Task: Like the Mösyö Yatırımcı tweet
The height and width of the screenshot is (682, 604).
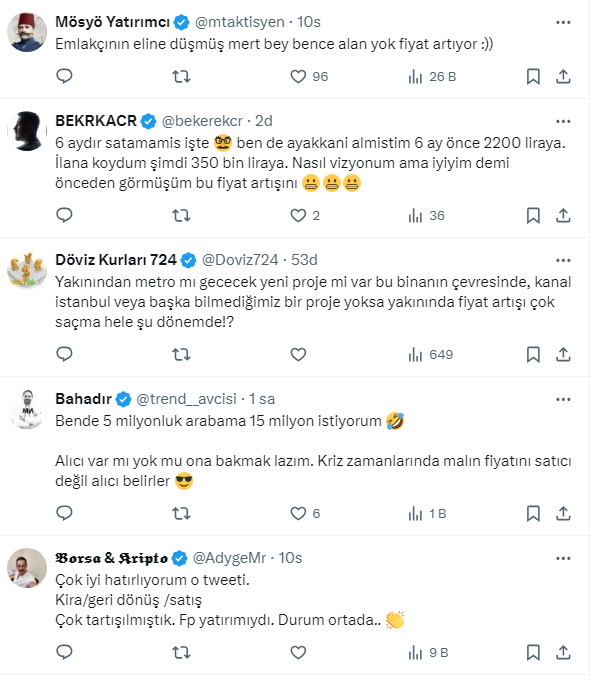Action: click(x=296, y=75)
